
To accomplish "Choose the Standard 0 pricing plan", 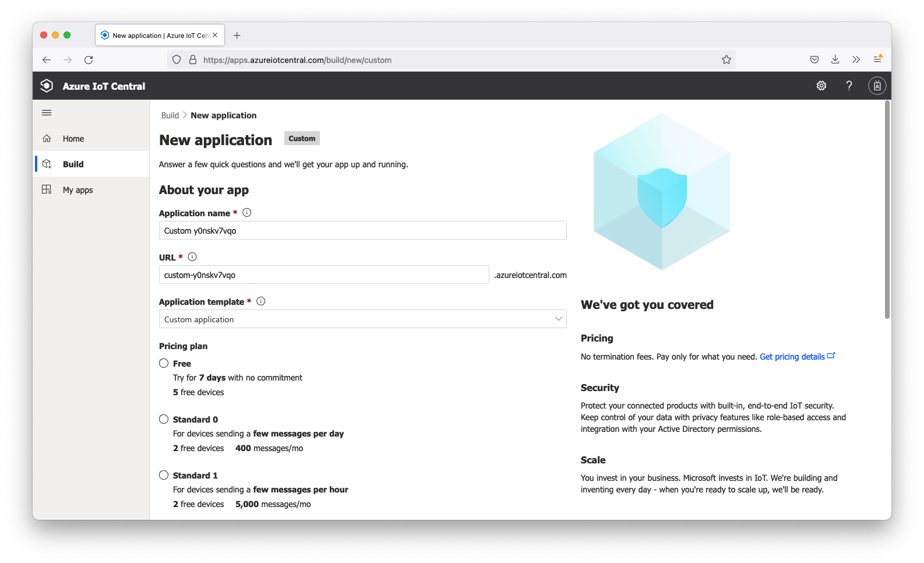I will pyautogui.click(x=164, y=419).
